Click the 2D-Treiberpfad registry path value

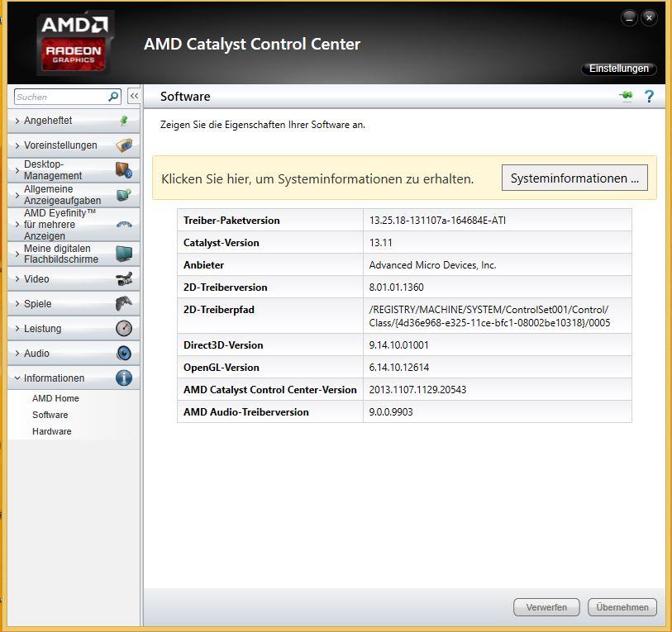pyautogui.click(x=489, y=316)
